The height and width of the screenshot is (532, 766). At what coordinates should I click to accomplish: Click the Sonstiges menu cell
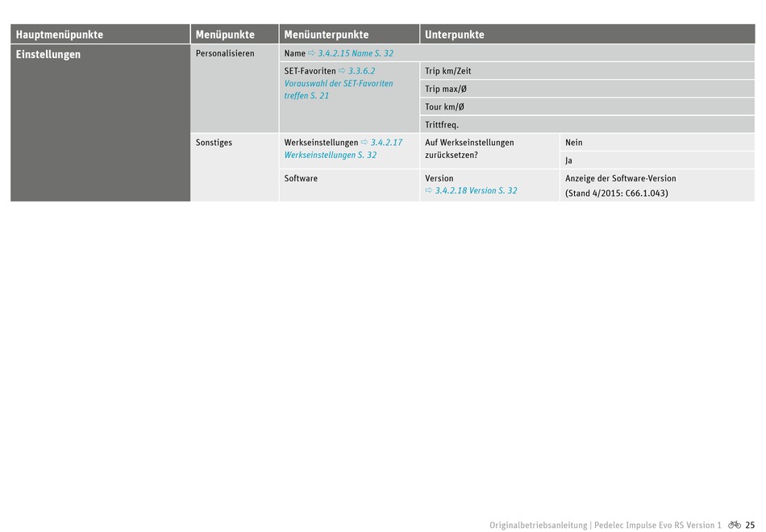click(214, 143)
